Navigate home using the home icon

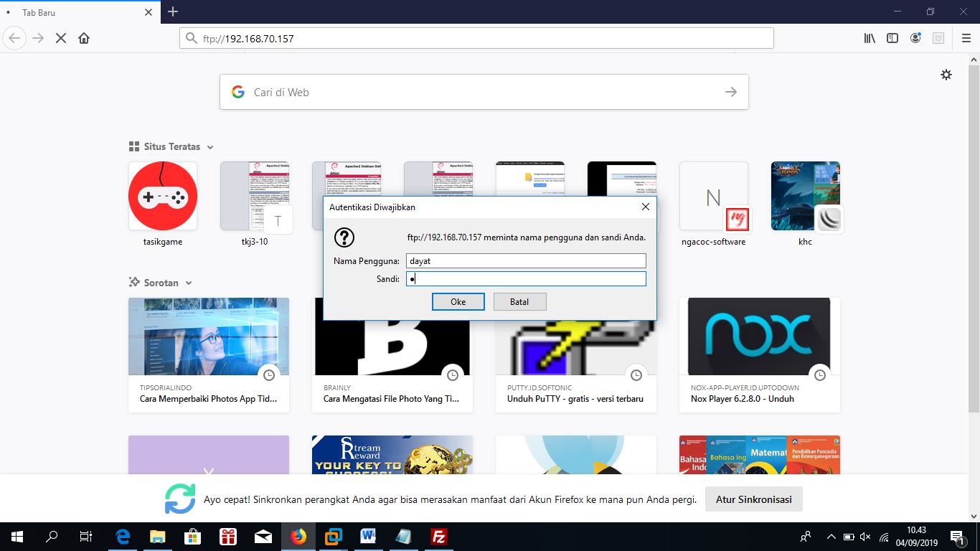pyautogui.click(x=84, y=38)
